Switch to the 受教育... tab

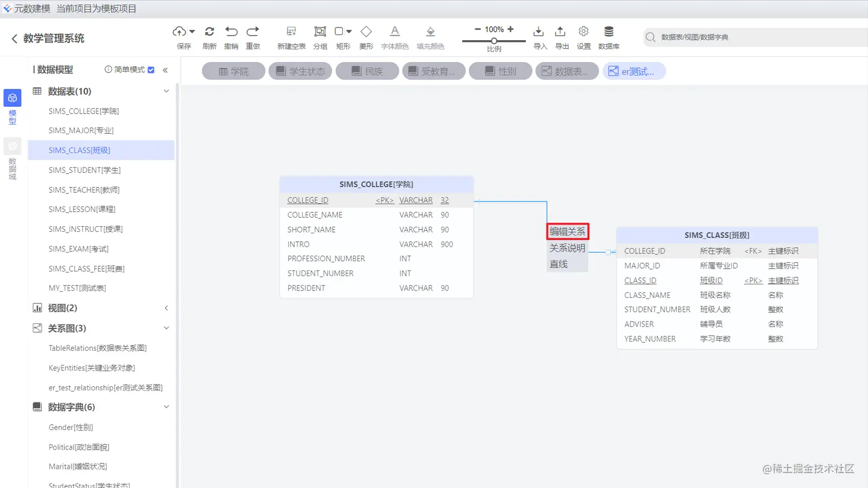433,71
